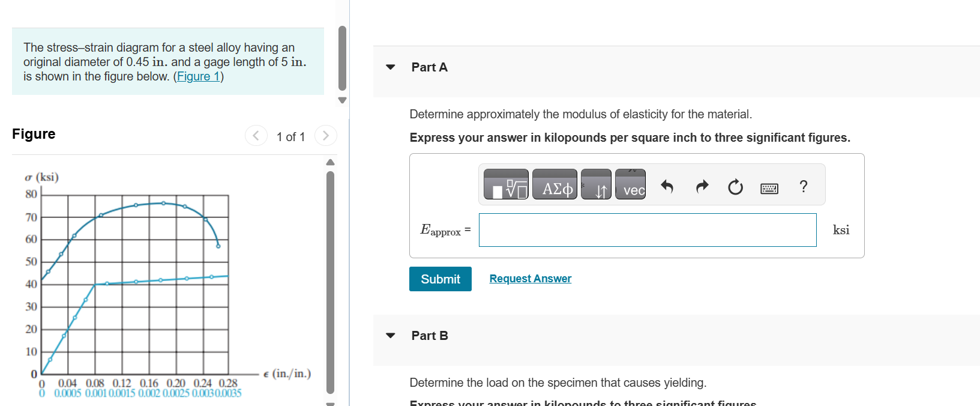Click the E approx answer input field

tap(648, 230)
